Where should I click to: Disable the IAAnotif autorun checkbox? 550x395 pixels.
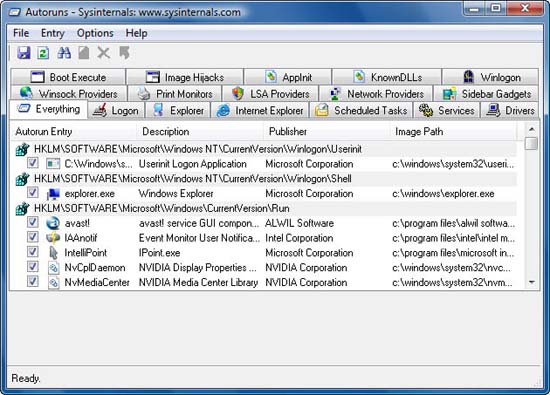(33, 237)
